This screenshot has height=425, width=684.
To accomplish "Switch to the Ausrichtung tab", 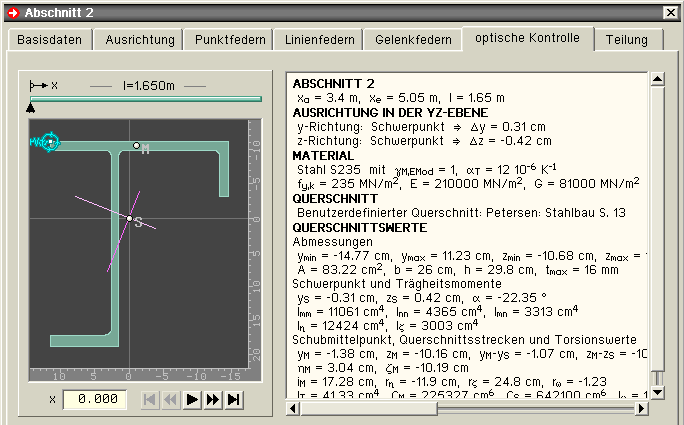I will point(139,40).
